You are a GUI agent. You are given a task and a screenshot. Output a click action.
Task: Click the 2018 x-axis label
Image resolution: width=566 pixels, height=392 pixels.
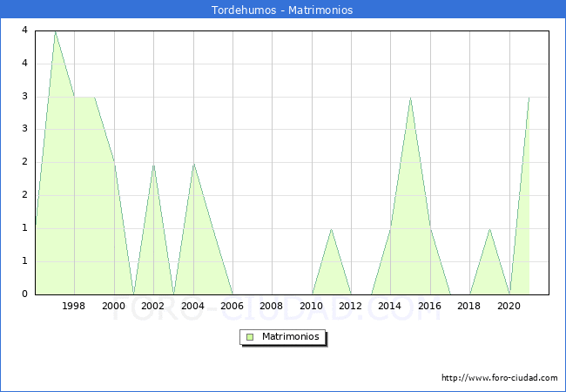tap(468, 306)
